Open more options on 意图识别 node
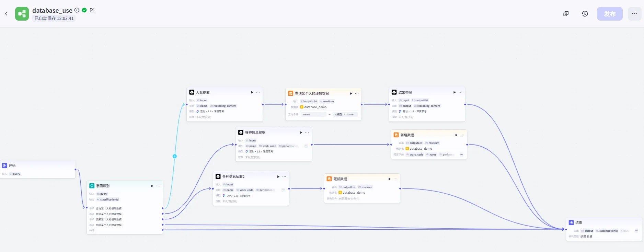 click(158, 186)
